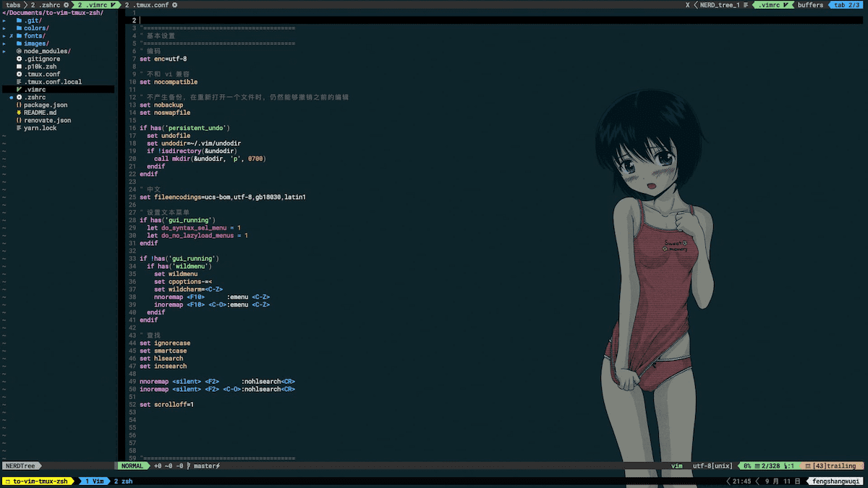Click the gear icon on the .tmux.conf tab
Image resolution: width=868 pixels, height=488 pixels.
(175, 5)
